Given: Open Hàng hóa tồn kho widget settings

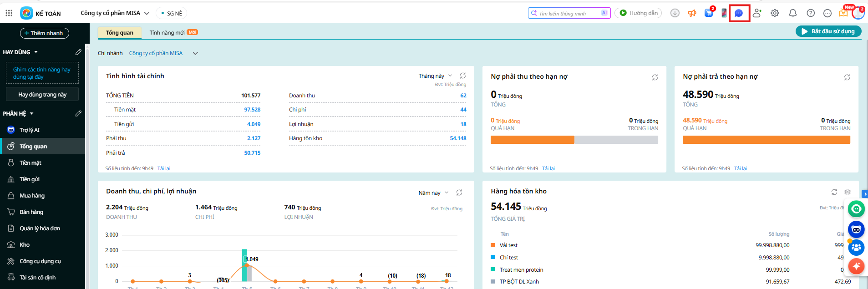Looking at the screenshot, I should 848,192.
